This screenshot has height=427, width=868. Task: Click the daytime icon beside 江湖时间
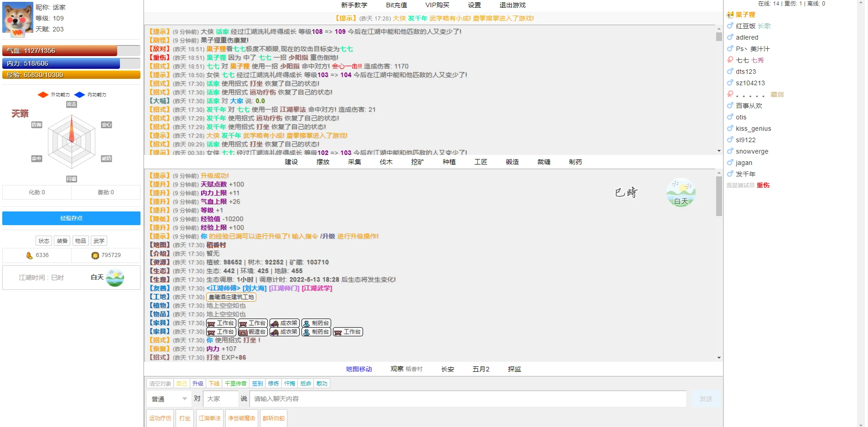coord(115,278)
